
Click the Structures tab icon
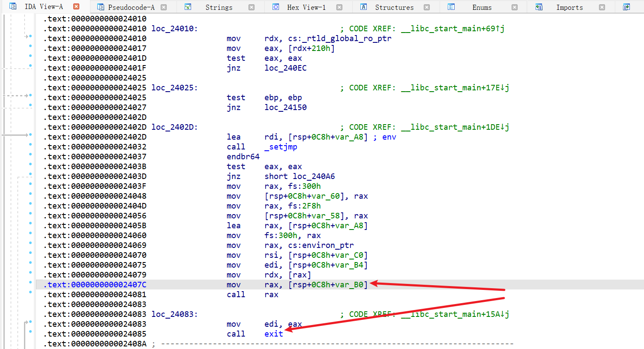click(x=364, y=7)
